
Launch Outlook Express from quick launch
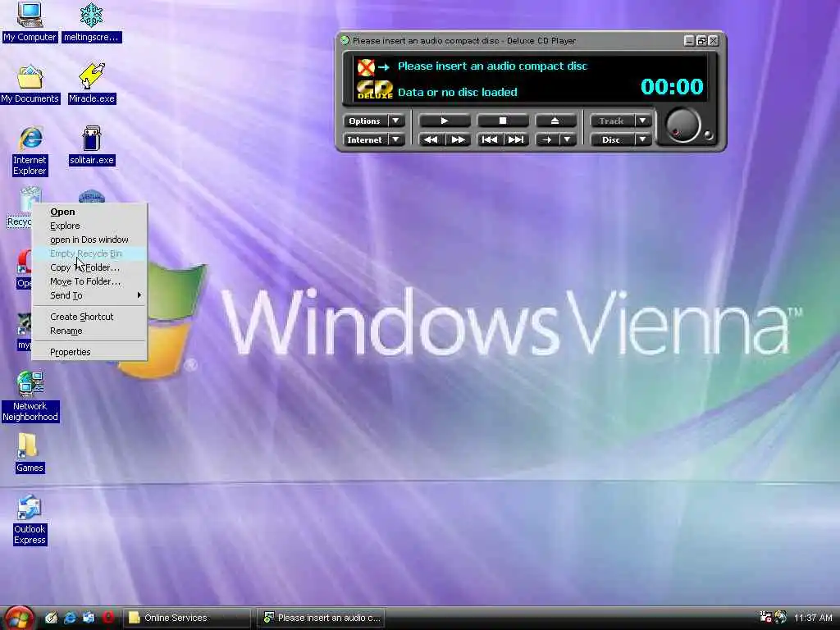[89, 618]
